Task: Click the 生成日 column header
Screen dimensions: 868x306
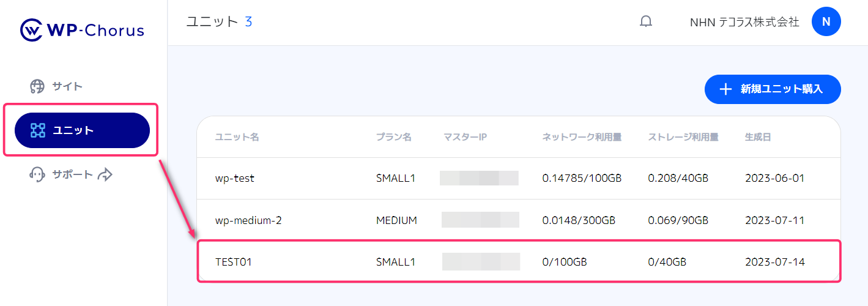Action: pyautogui.click(x=758, y=137)
